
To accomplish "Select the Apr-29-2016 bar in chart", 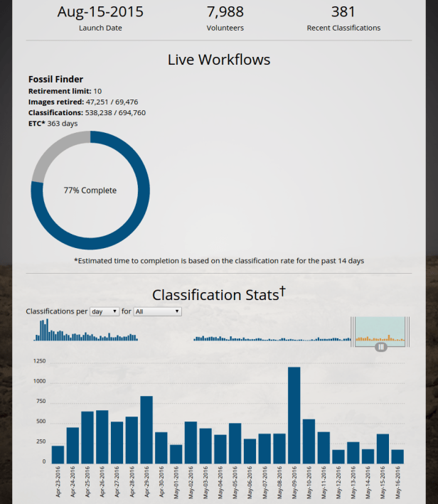I will [x=146, y=430].
